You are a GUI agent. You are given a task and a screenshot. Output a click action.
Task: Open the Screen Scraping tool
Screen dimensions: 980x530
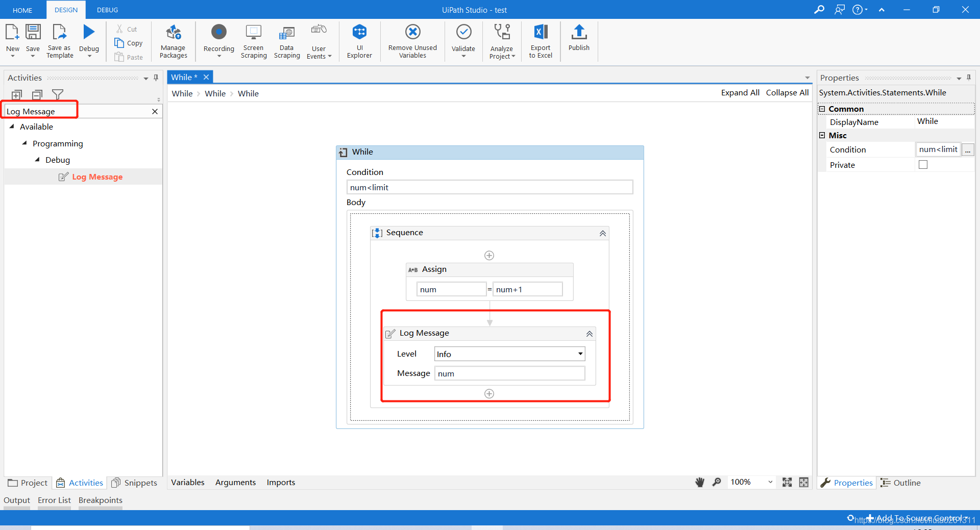tap(253, 41)
